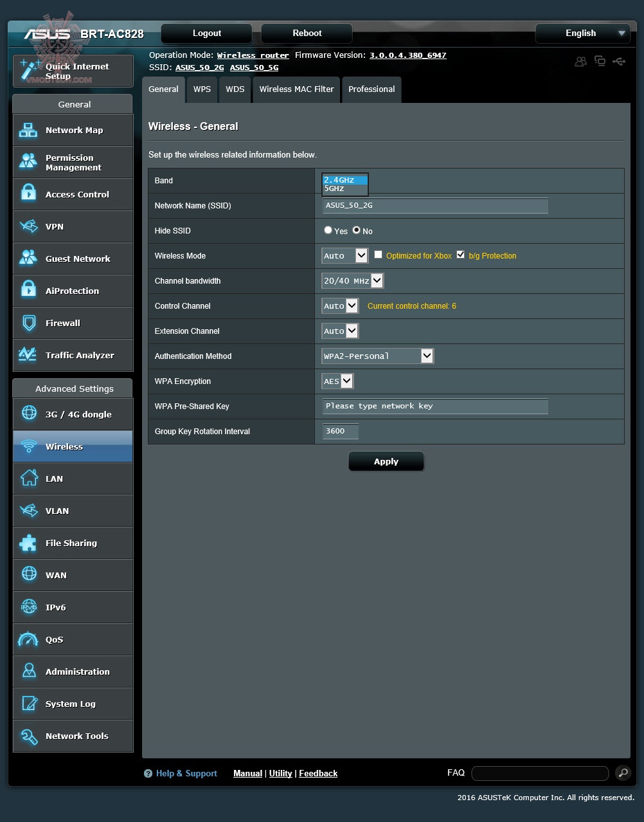
Task: Open Authentication Method dropdown
Action: [378, 356]
